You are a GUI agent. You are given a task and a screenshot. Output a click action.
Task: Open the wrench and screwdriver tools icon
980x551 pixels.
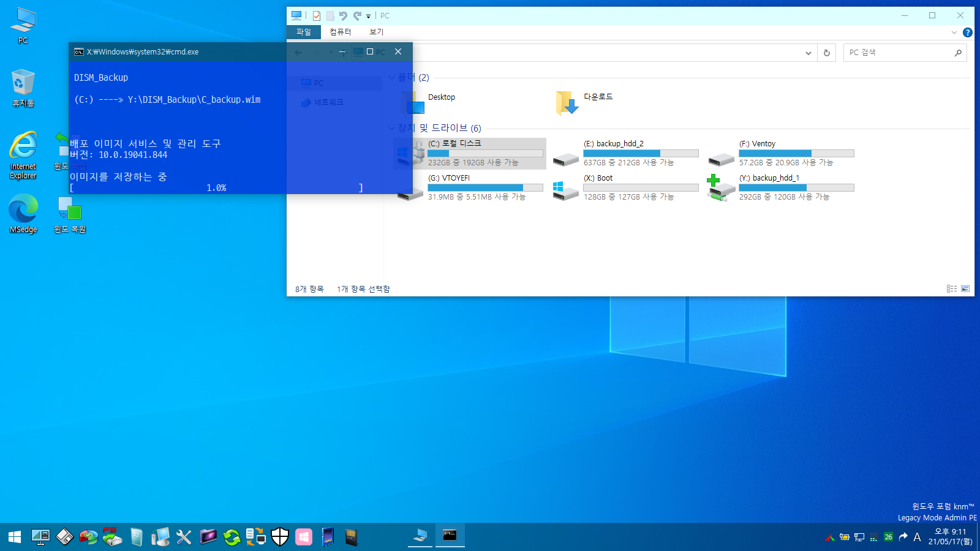[184, 537]
